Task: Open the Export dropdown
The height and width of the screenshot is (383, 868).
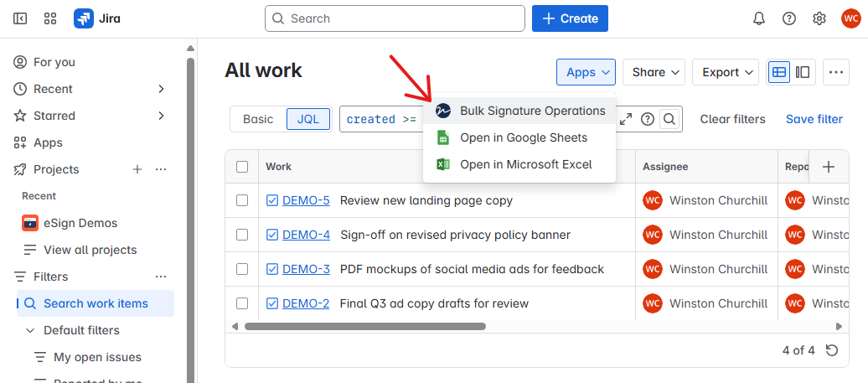Action: tap(726, 72)
